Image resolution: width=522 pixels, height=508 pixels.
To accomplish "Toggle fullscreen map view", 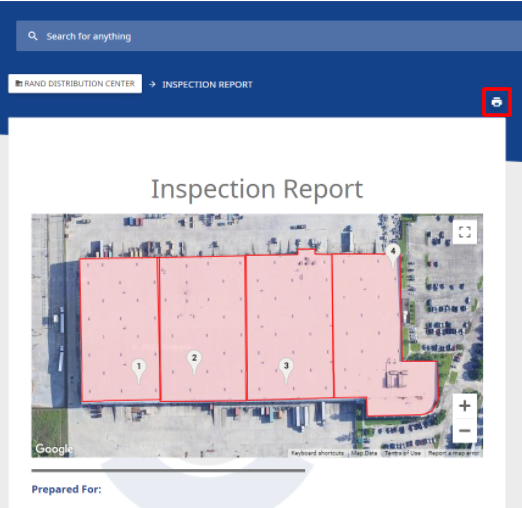I will pos(464,232).
